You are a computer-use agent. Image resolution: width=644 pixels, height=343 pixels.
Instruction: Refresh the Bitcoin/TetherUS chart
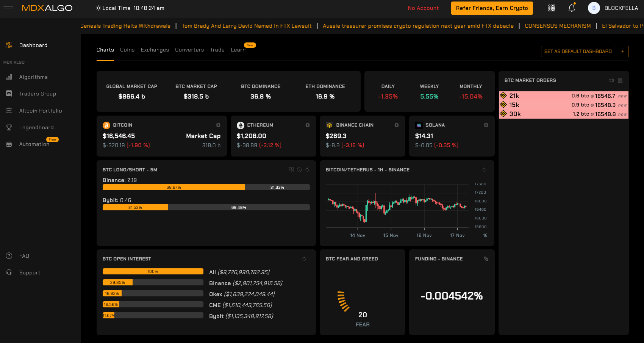tap(485, 170)
